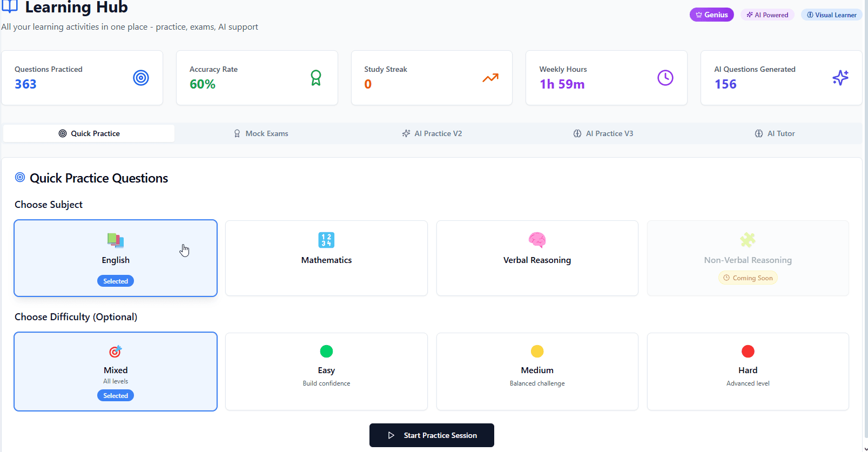
Task: Click the brain icon for Verbal Reasoning
Action: tap(537, 240)
